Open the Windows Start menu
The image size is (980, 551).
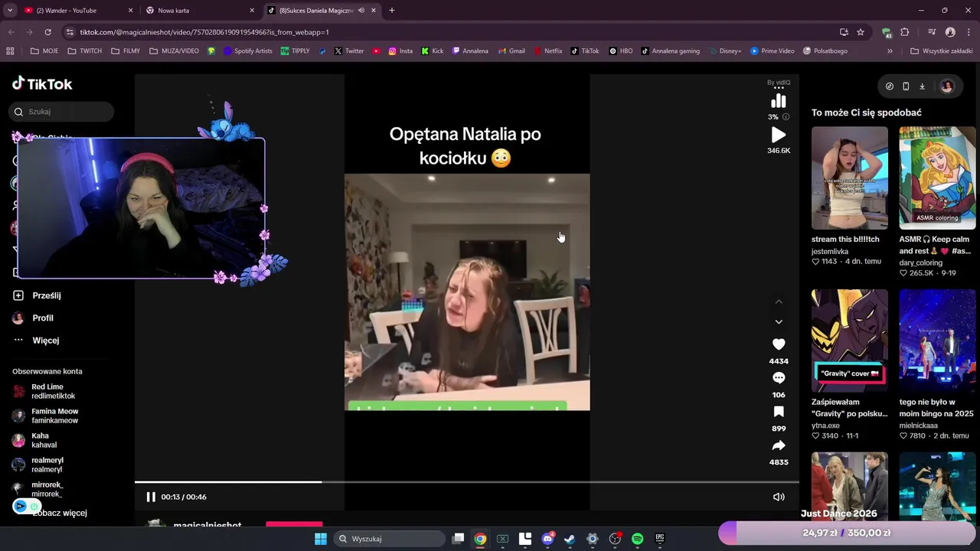pos(320,539)
